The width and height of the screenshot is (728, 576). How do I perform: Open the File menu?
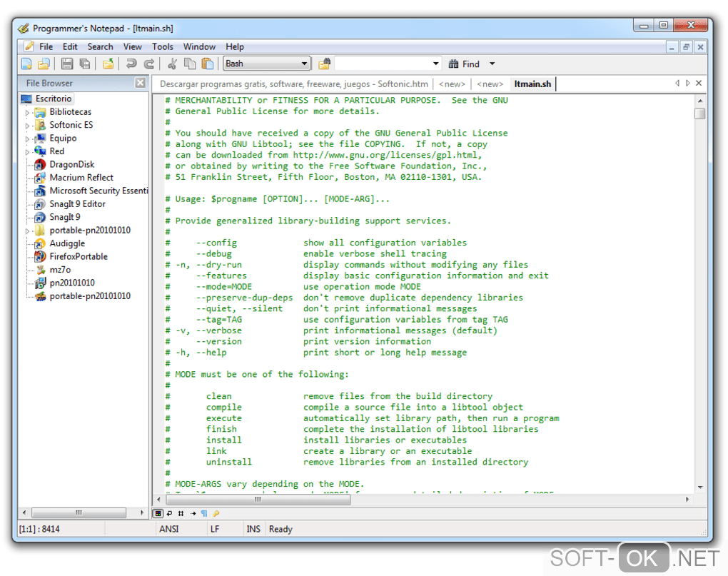tap(46, 46)
